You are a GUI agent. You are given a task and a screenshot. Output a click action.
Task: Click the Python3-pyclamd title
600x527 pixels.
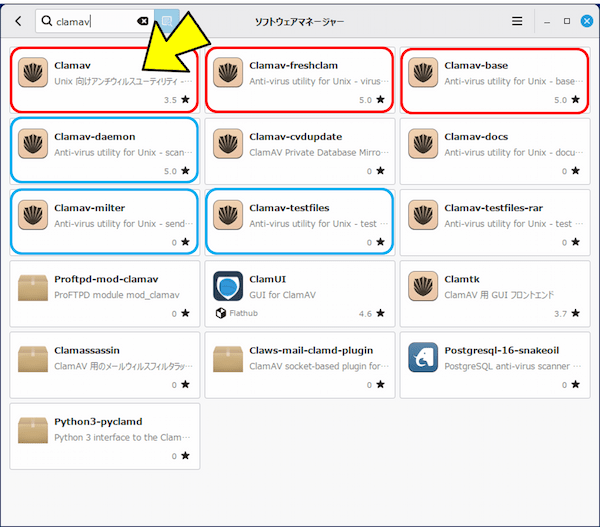click(x=98, y=422)
